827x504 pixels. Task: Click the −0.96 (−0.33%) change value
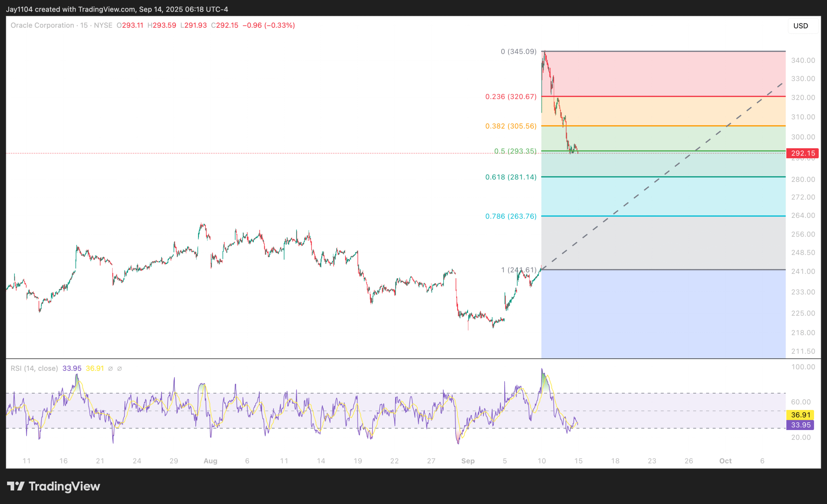269,25
